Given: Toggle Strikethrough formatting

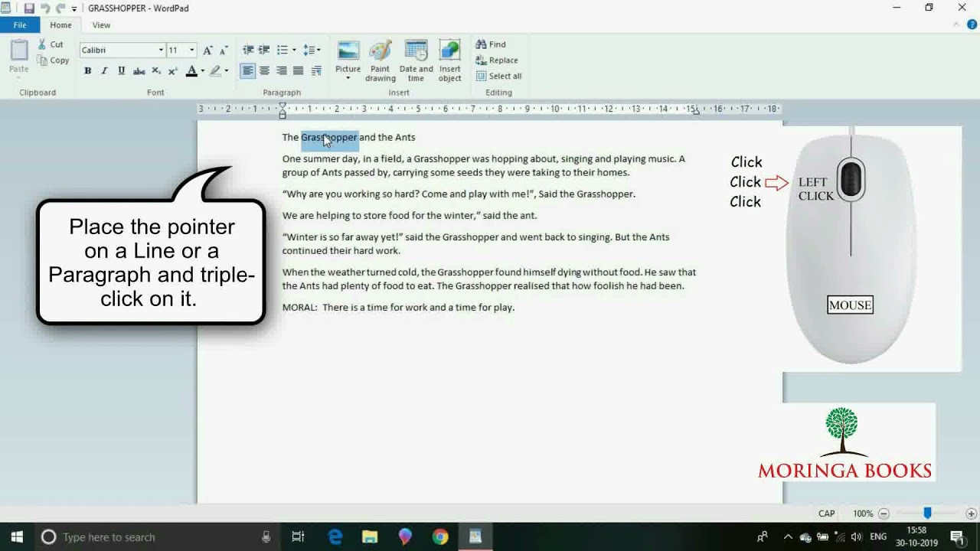Looking at the screenshot, I should (139, 71).
